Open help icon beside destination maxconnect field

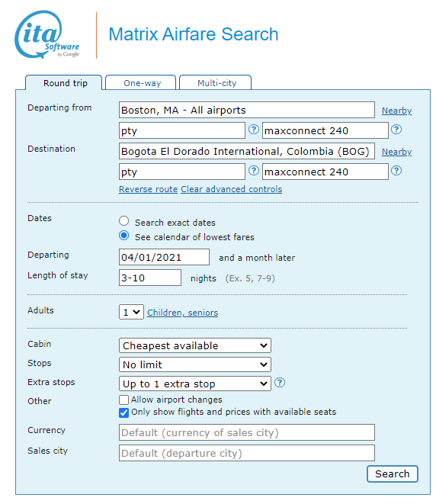pyautogui.click(x=396, y=171)
